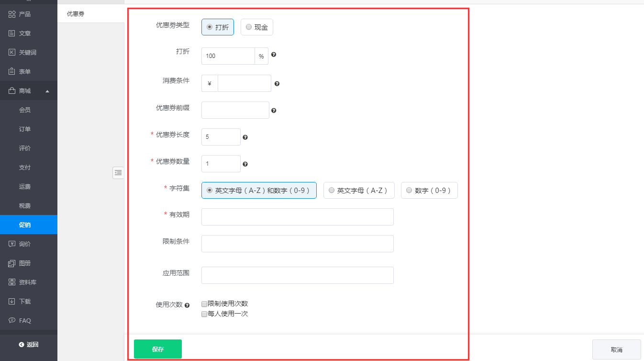
Task: Click the 有效期 date input field
Action: (x=297, y=217)
